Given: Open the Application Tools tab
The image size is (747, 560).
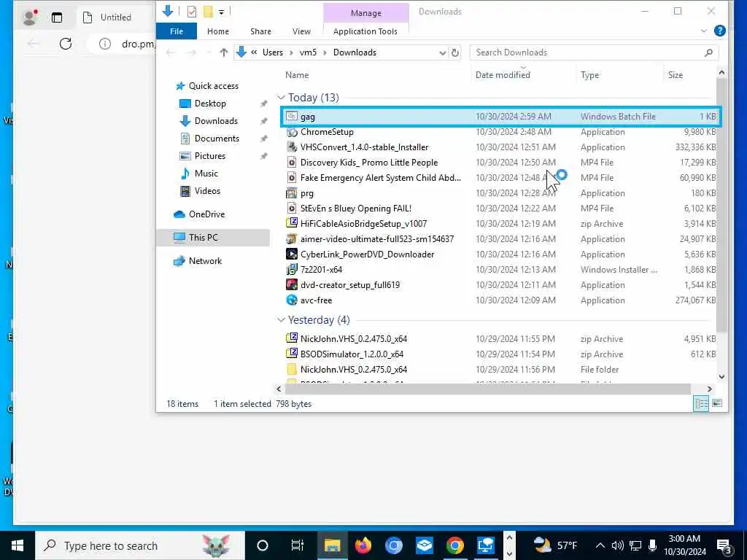Looking at the screenshot, I should click(x=365, y=31).
